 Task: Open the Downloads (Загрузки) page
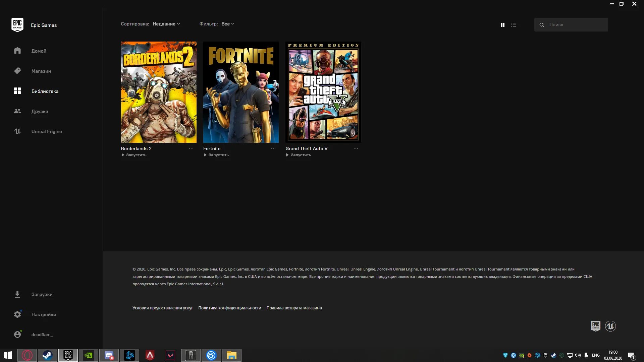[42, 294]
